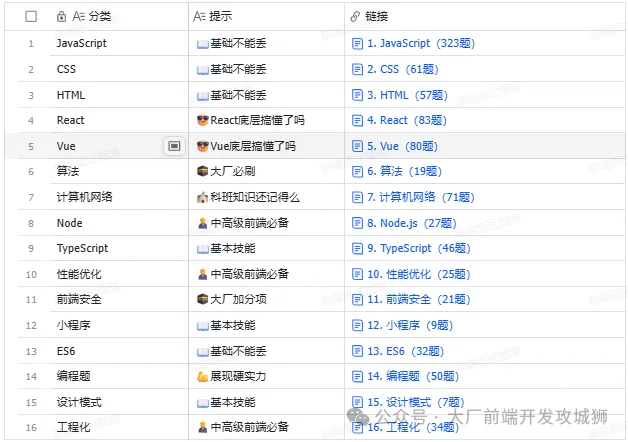Click document icon before 5. Vue link
The width and height of the screenshot is (628, 442).
357,146
